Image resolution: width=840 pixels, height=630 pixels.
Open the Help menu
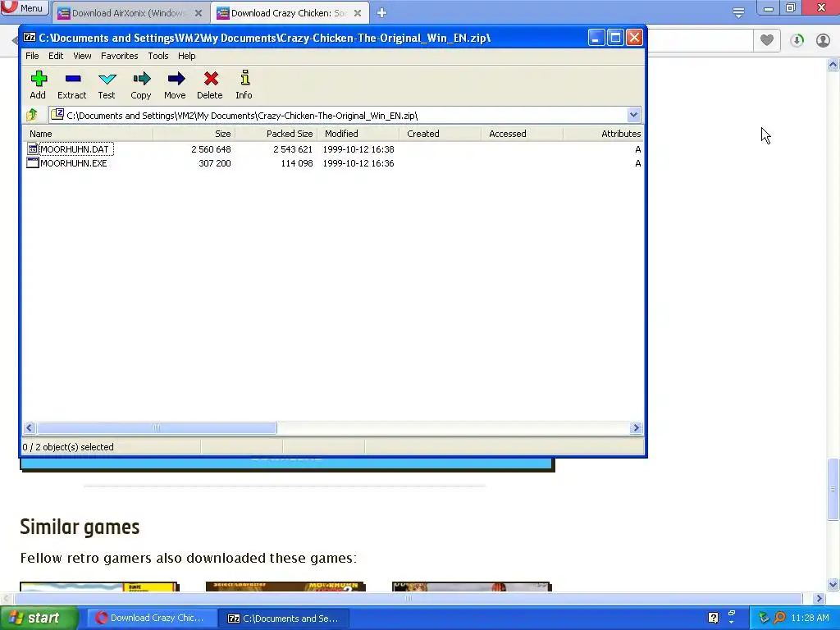point(186,56)
